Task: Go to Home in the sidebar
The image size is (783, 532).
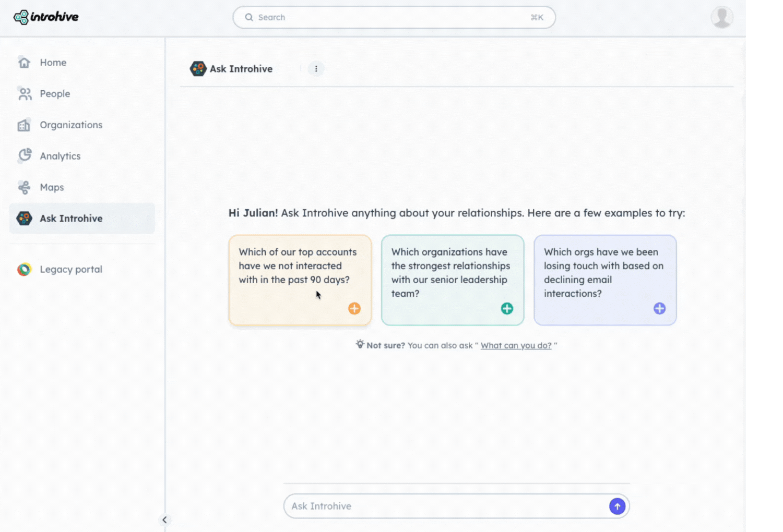Action: pos(82,63)
